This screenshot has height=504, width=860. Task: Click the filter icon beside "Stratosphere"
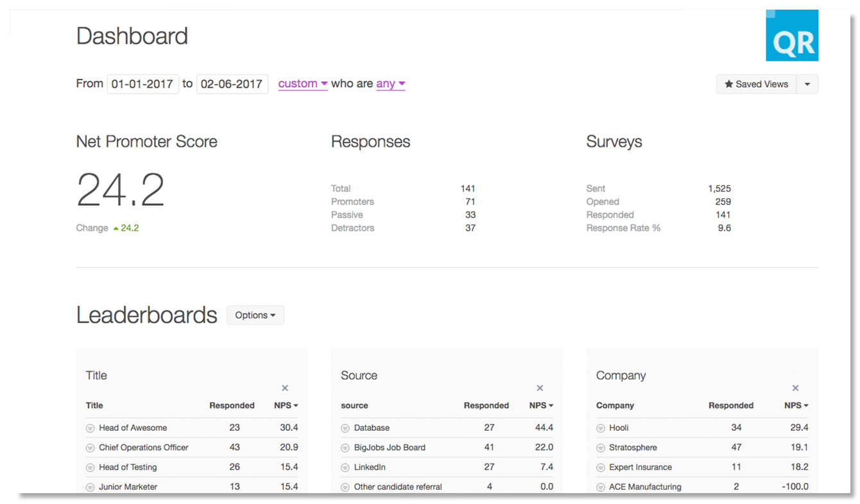pyautogui.click(x=600, y=447)
